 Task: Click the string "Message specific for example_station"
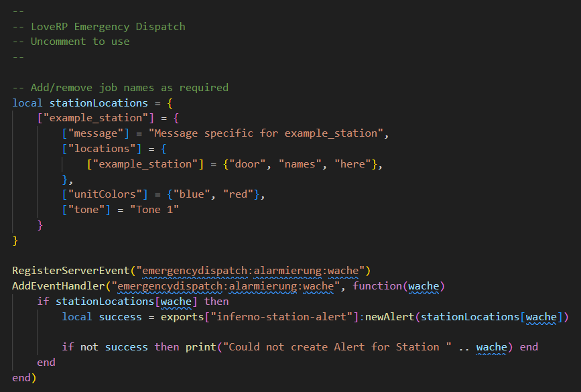click(x=265, y=133)
